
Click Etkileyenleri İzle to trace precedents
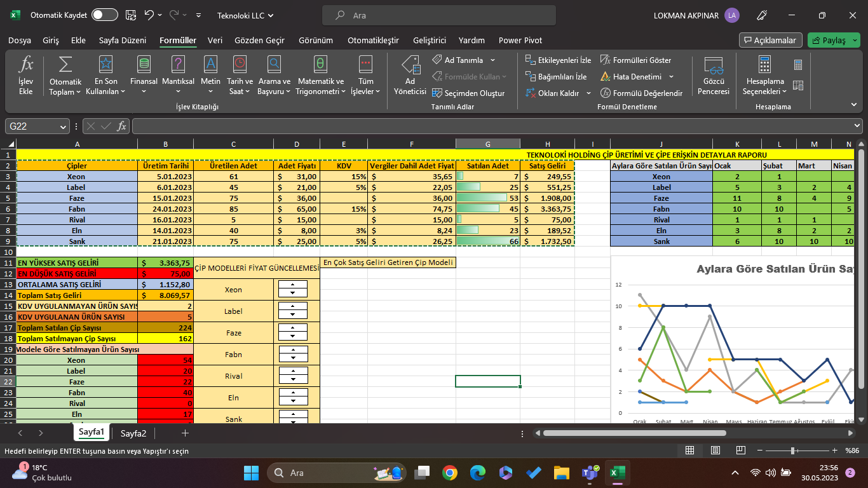[x=558, y=60]
